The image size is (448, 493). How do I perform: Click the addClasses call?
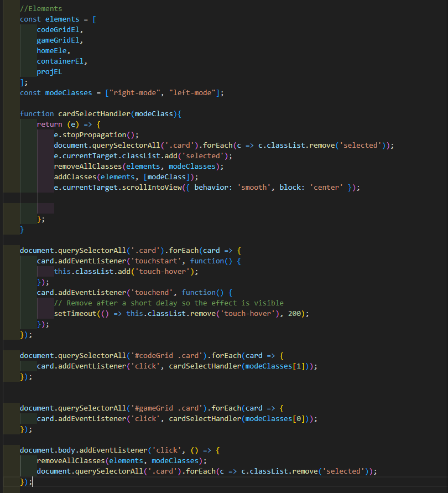pyautogui.click(x=126, y=177)
